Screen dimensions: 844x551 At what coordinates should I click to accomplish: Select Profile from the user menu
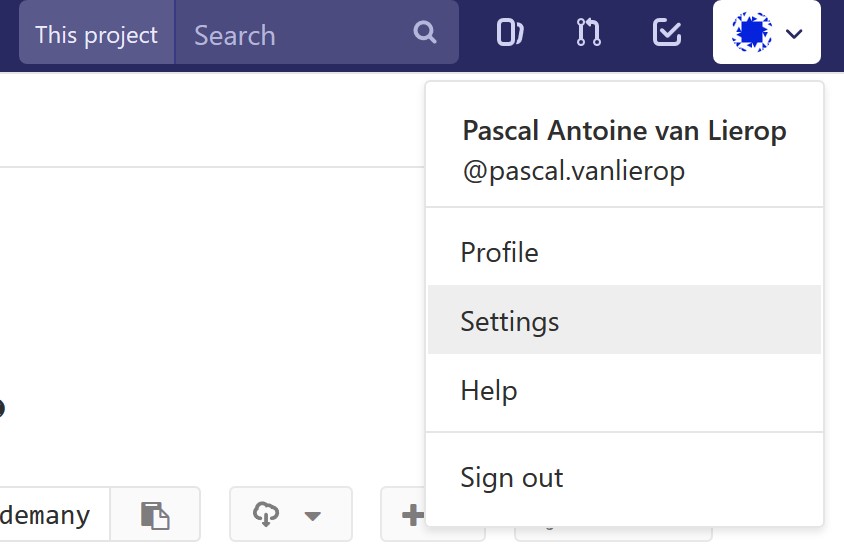(499, 252)
